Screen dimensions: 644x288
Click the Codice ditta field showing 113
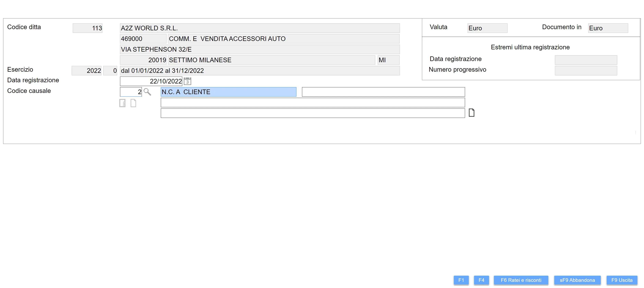(88, 28)
